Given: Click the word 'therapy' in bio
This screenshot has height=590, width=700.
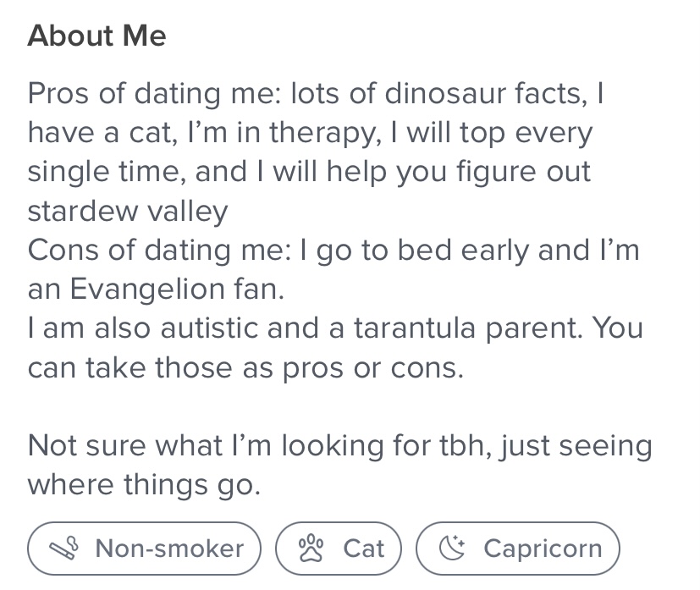Looking at the screenshot, I should [x=325, y=133].
